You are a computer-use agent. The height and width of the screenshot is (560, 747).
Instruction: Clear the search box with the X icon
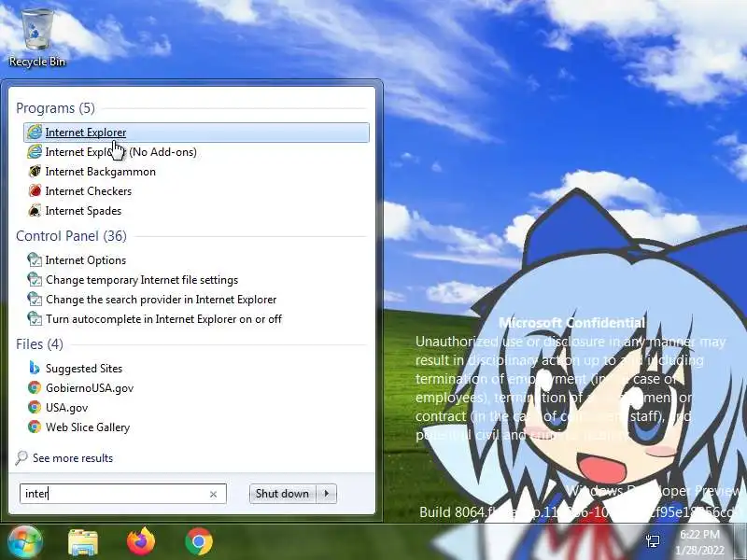pos(213,495)
